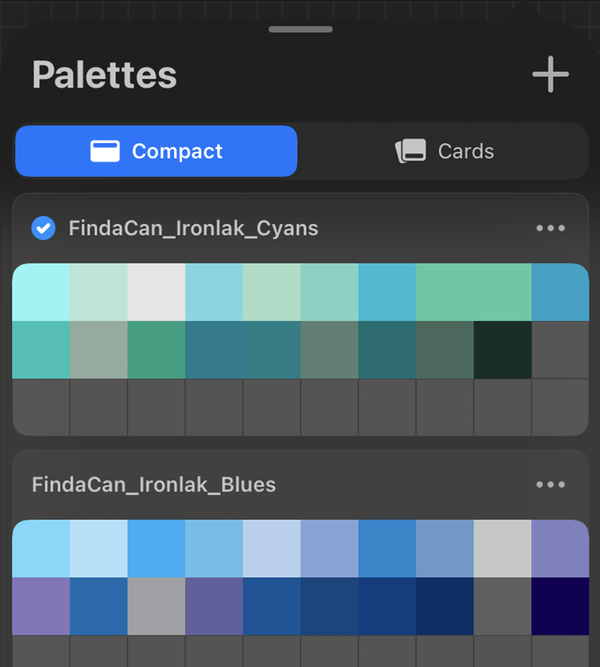Screen dimensions: 600x667
Task: Select the medium green swatch in Cyans second row
Action: (x=156, y=350)
